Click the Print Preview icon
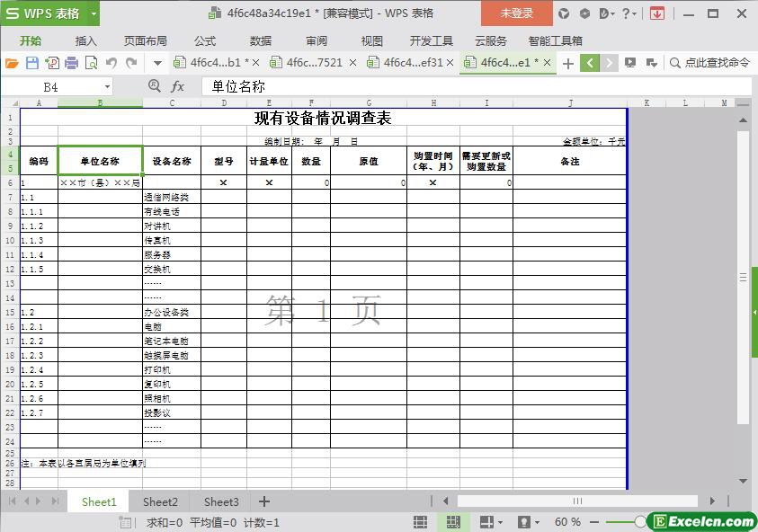The height and width of the screenshot is (532, 758). point(90,63)
